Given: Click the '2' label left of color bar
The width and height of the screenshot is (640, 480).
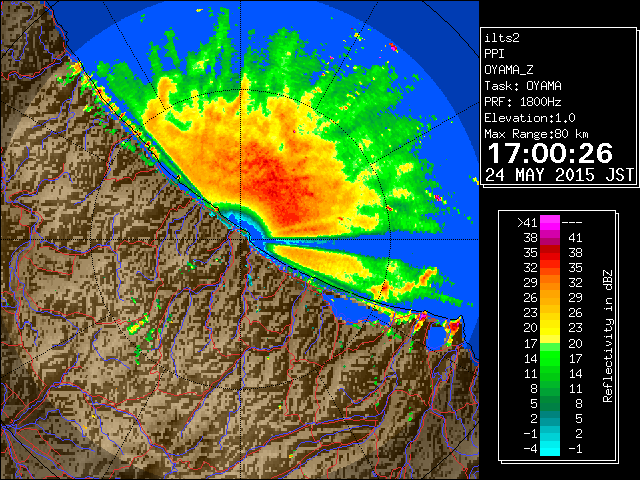Looking at the screenshot, I should pyautogui.click(x=534, y=418).
